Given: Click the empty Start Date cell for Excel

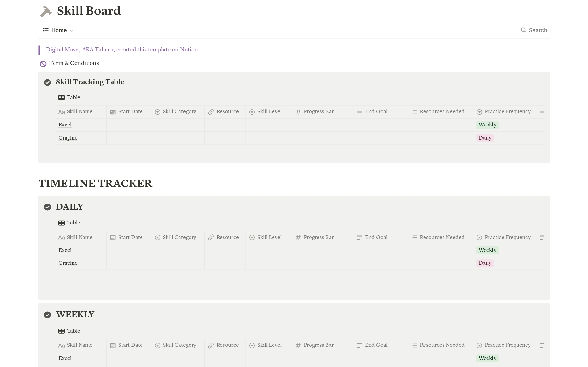Looking at the screenshot, I should point(129,125).
